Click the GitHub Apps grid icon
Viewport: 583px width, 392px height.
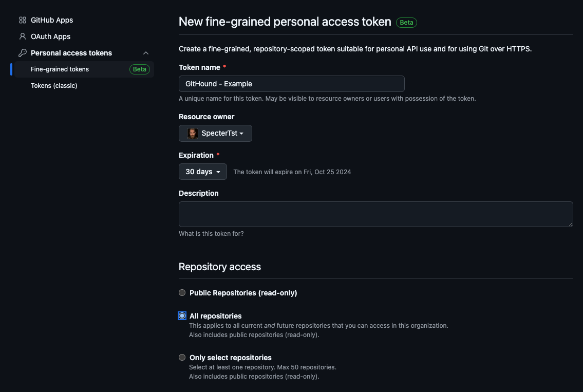coord(22,20)
